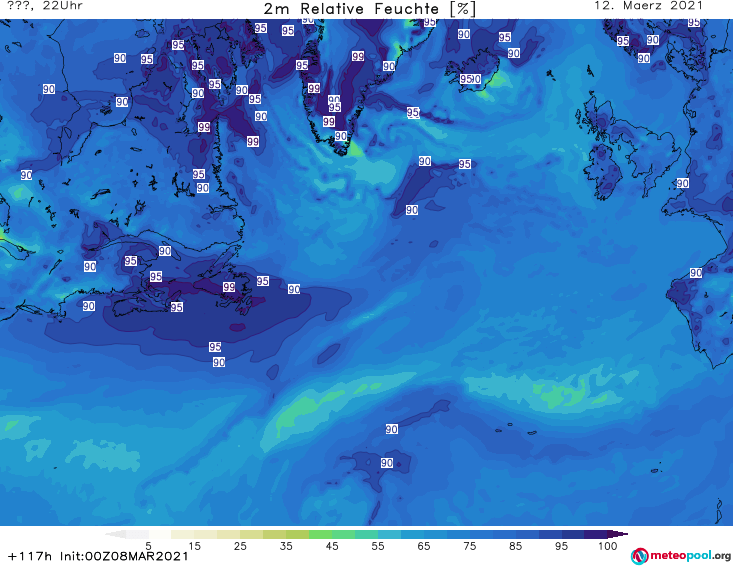Screen dimensions: 733x566
Task: Click the '45' tick label on the colorbar
Action: click(331, 546)
